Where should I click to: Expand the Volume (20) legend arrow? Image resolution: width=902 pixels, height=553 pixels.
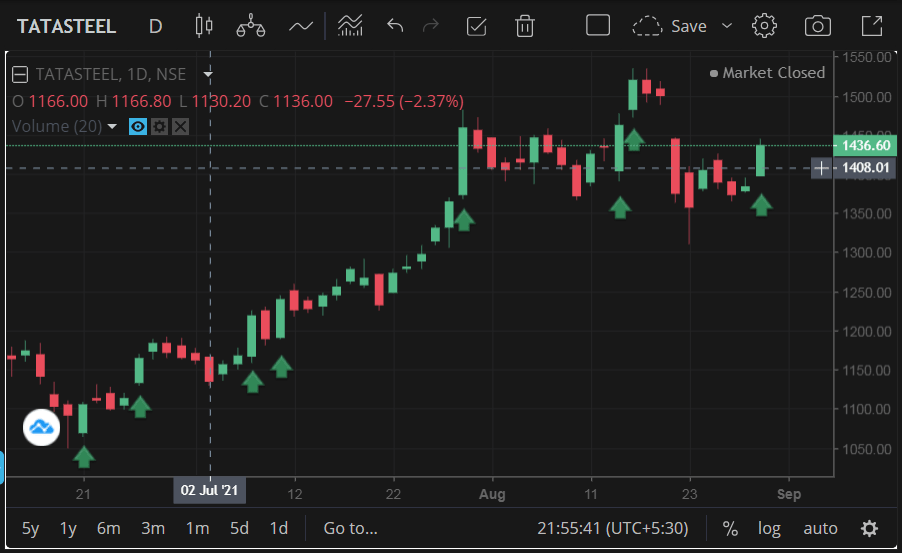point(112,127)
